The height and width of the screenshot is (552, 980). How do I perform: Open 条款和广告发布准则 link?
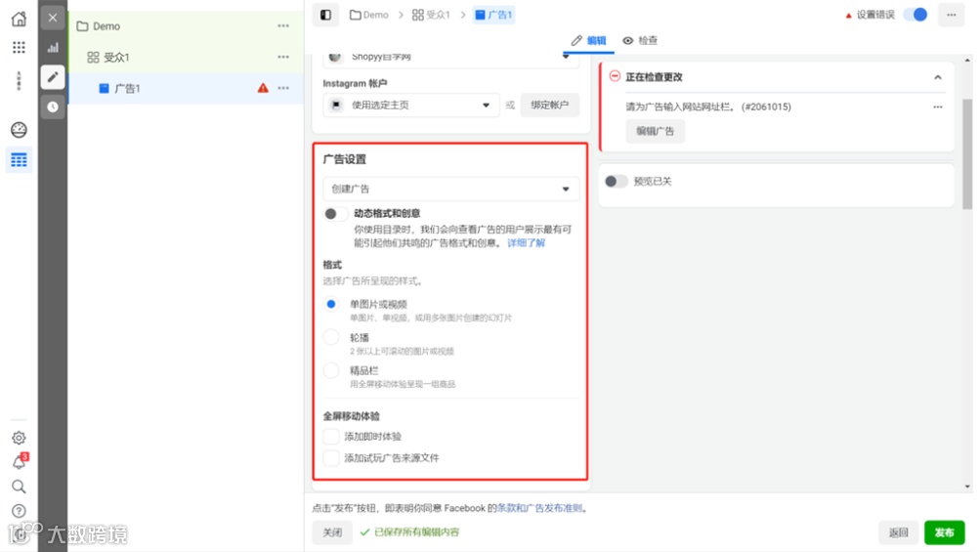point(540,508)
